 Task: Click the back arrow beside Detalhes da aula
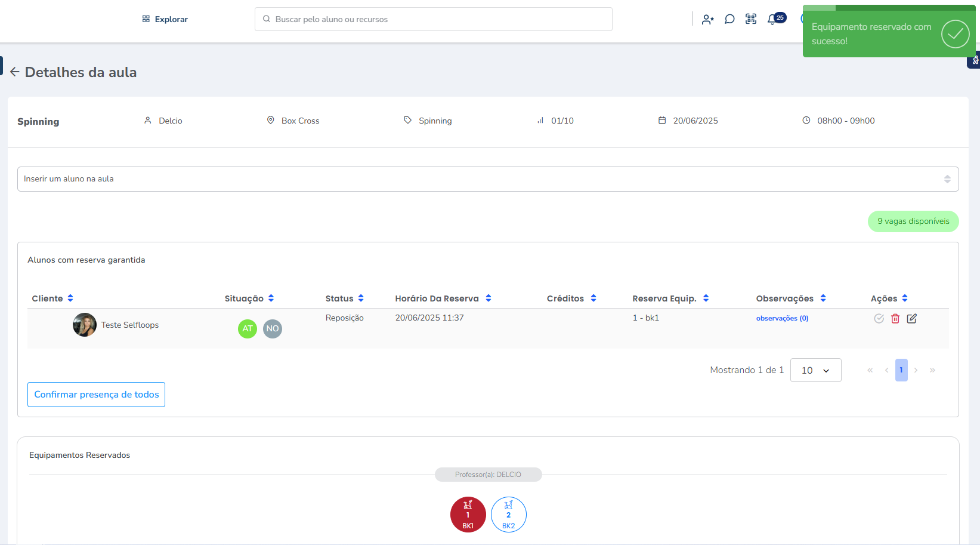[14, 72]
